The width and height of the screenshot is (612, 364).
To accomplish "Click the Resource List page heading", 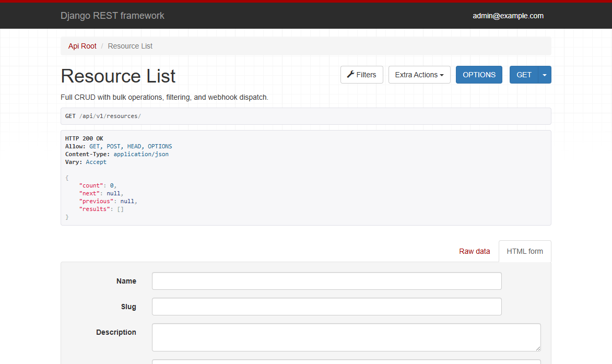I will [118, 76].
